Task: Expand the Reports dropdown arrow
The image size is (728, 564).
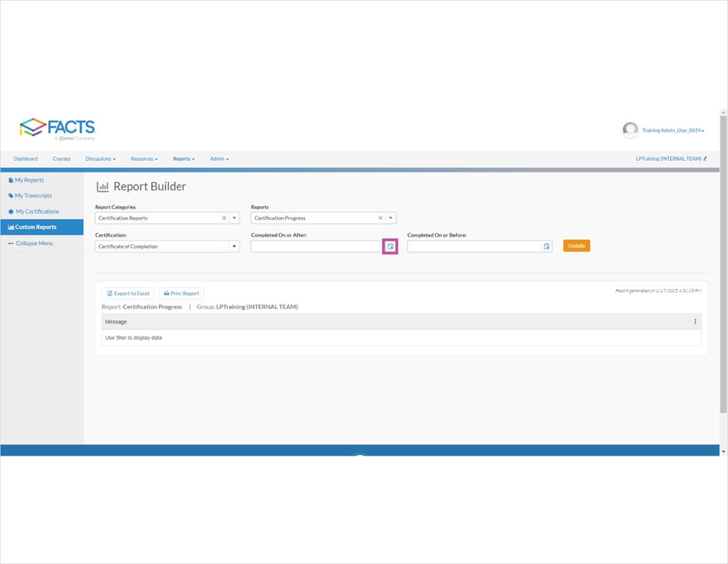Action: [x=390, y=218]
